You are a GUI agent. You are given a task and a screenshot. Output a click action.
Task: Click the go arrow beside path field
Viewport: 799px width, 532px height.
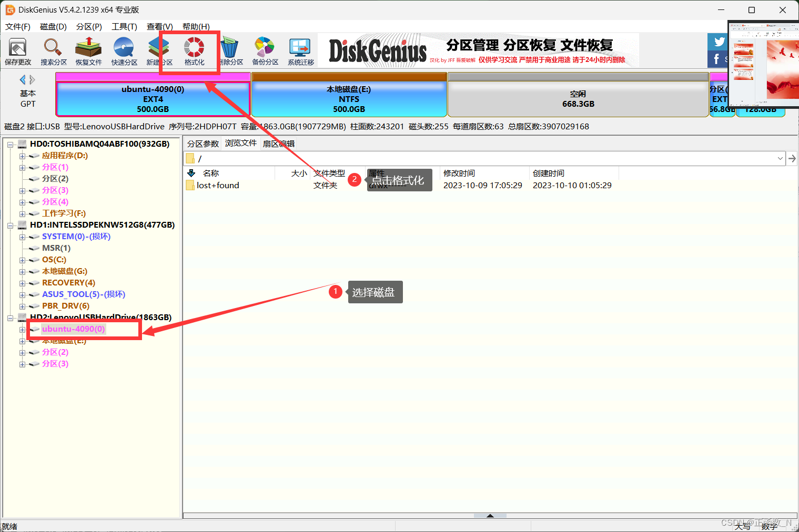point(792,158)
